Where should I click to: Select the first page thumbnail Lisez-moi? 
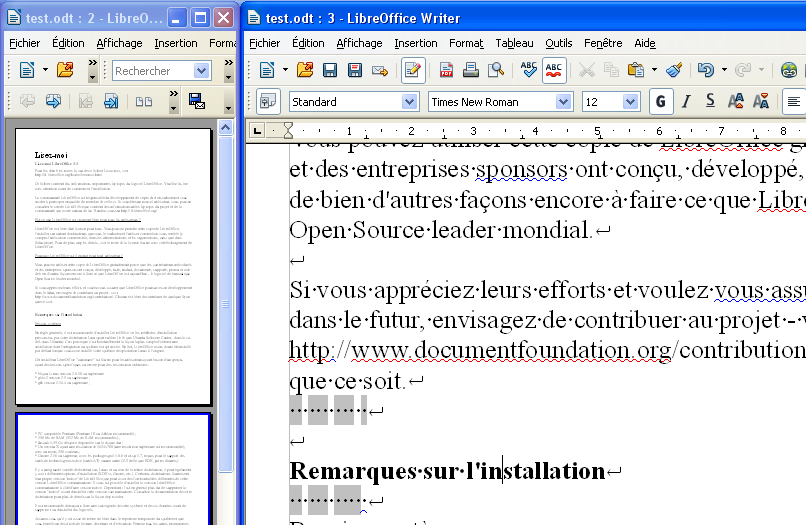(x=113, y=266)
